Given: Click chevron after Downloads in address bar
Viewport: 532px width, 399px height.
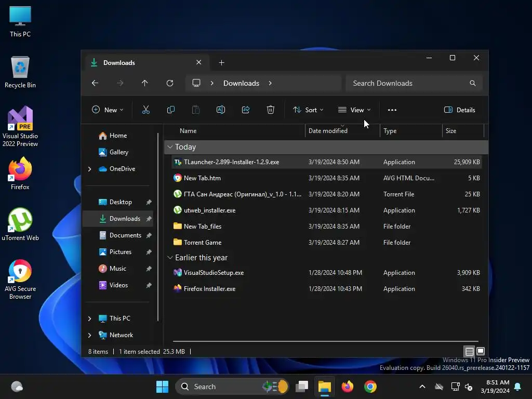Looking at the screenshot, I should pos(270,83).
